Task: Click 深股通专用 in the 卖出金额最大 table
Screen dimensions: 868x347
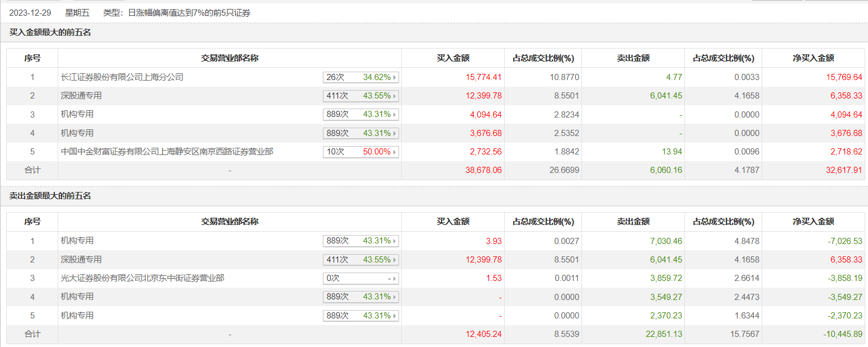Action: (x=81, y=260)
